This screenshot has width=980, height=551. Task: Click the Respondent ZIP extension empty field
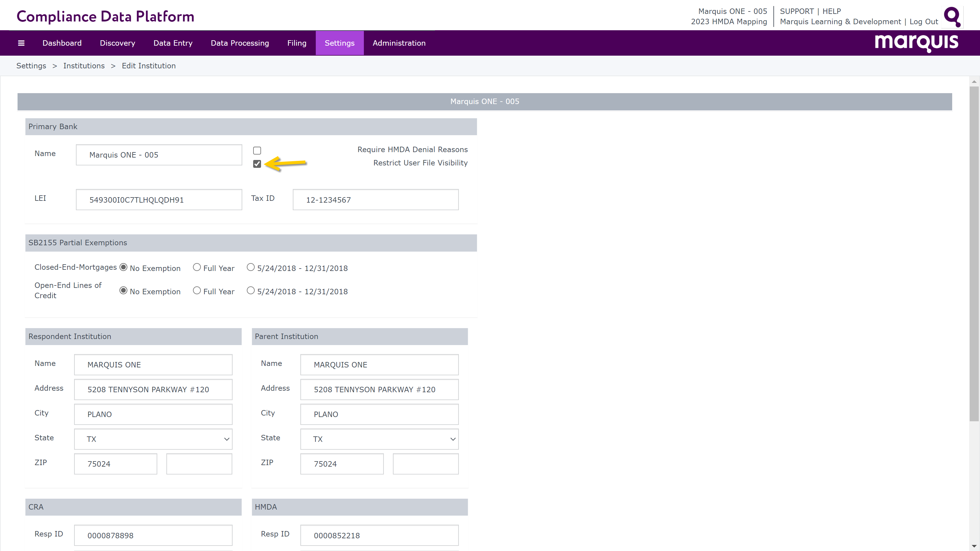pyautogui.click(x=199, y=464)
